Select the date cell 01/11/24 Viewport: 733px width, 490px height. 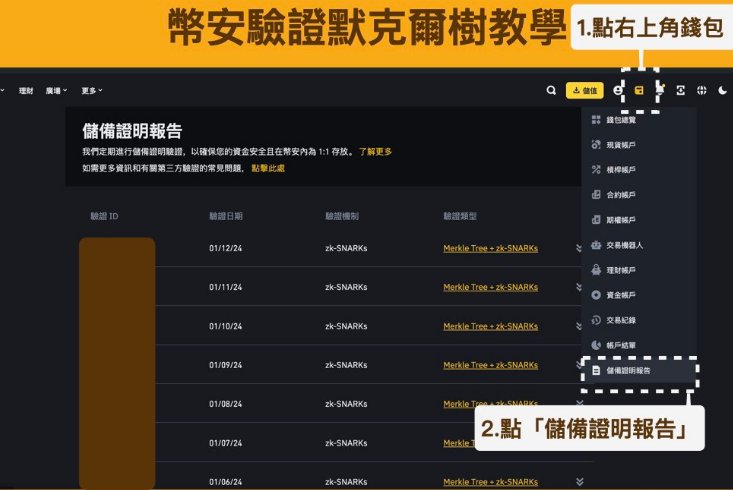tap(226, 287)
